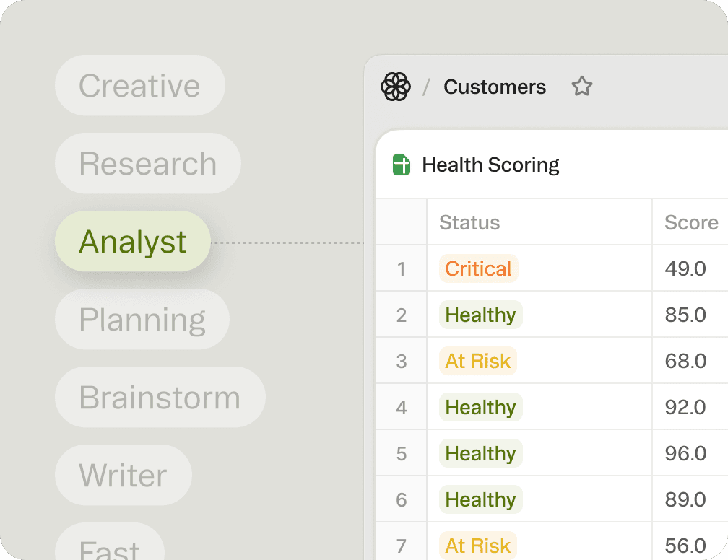Click the flower logo icon

point(395,87)
